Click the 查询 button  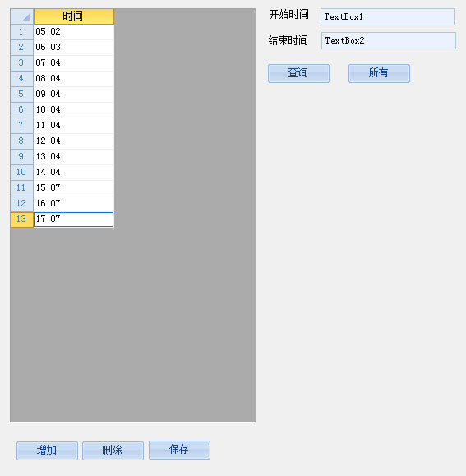coord(298,73)
